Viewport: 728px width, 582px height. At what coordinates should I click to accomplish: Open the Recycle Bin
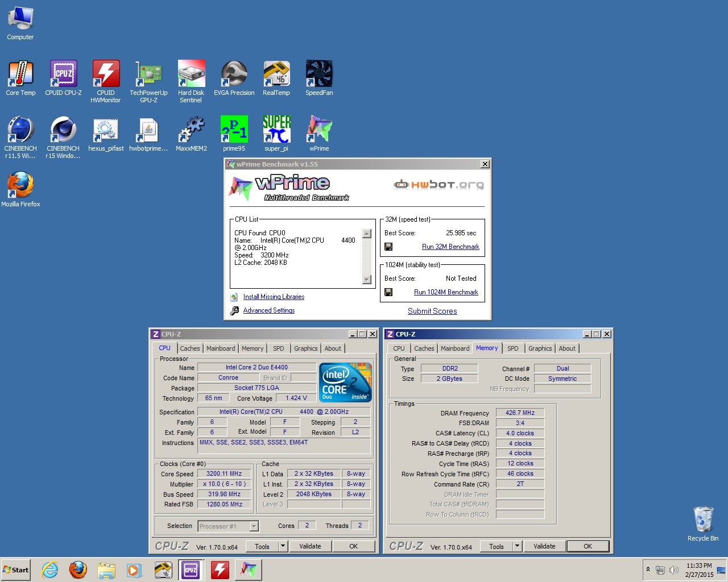(x=703, y=524)
